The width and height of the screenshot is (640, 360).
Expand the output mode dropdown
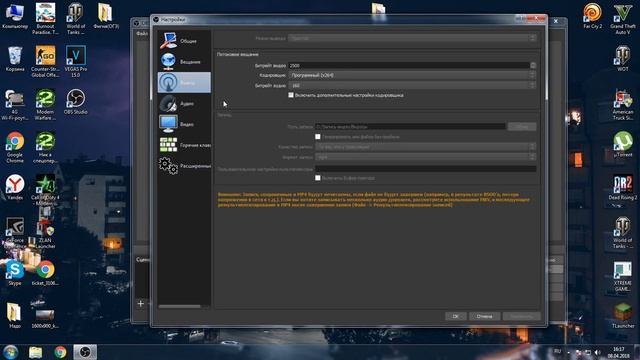pos(412,38)
